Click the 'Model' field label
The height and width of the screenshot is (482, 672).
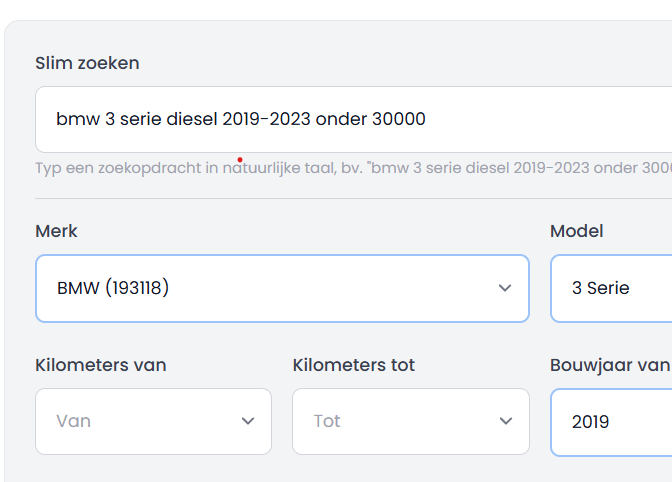click(577, 231)
